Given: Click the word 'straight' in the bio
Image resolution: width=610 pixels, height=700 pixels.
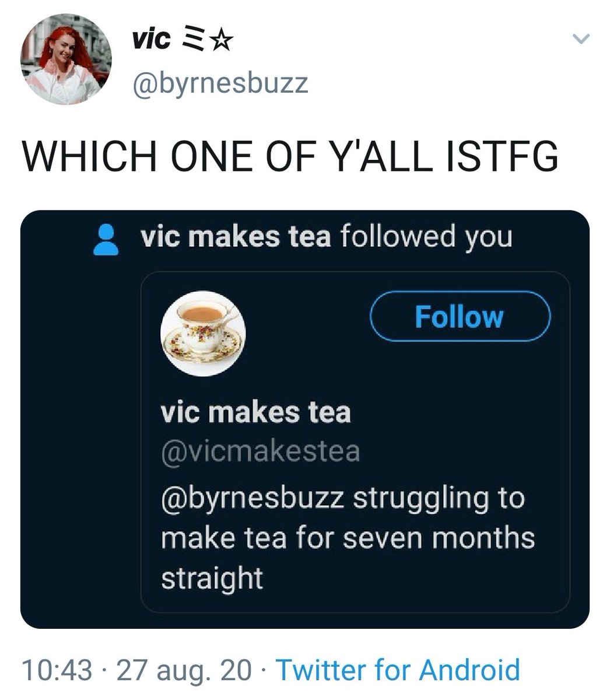Looking at the screenshot, I should click(212, 578).
